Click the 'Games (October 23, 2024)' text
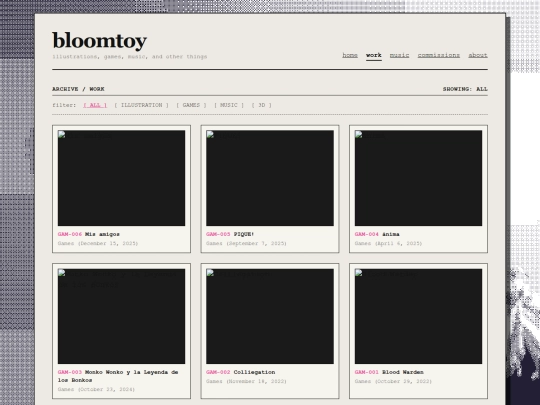Image resolution: width=540 pixels, height=405 pixels. coord(96,390)
